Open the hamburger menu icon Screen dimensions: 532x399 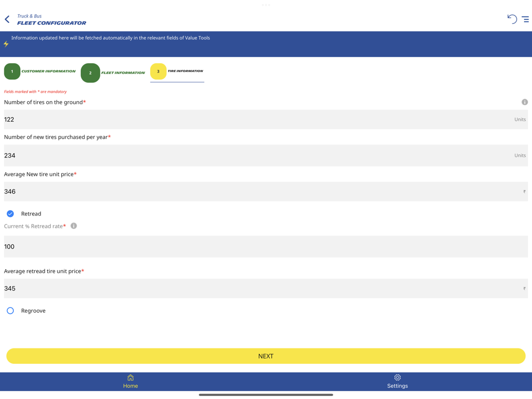tap(525, 19)
